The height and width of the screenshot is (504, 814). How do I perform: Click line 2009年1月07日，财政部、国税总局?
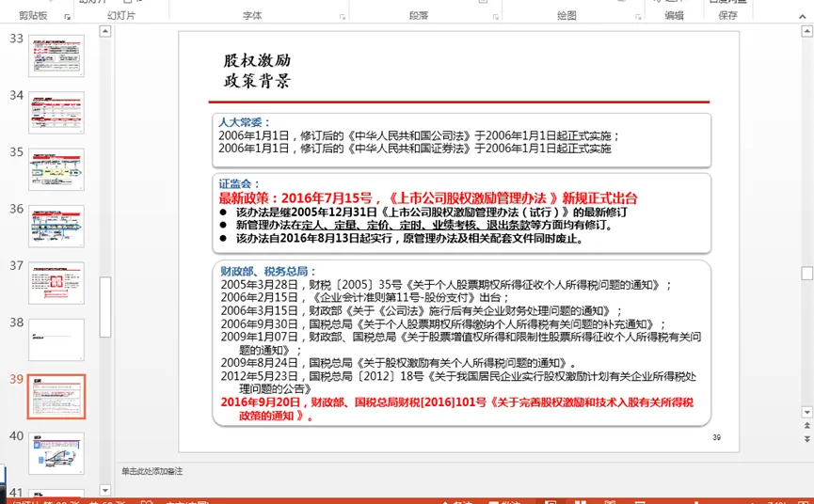[x=461, y=343]
